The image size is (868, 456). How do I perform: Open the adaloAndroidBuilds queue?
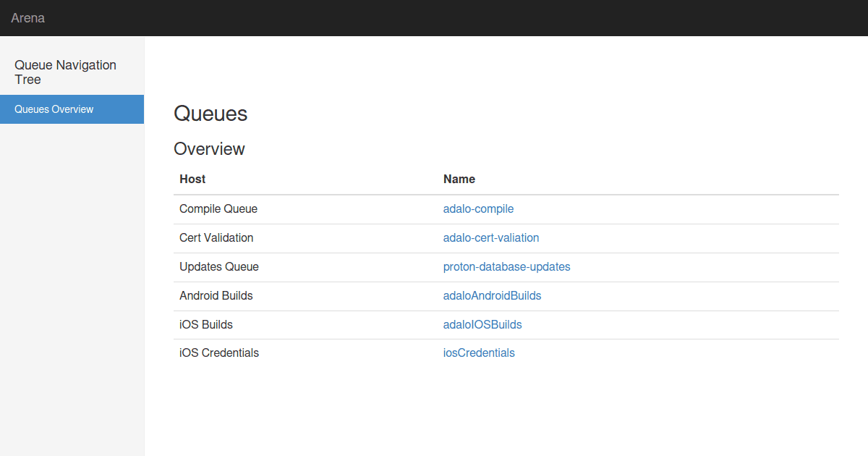[x=492, y=295]
